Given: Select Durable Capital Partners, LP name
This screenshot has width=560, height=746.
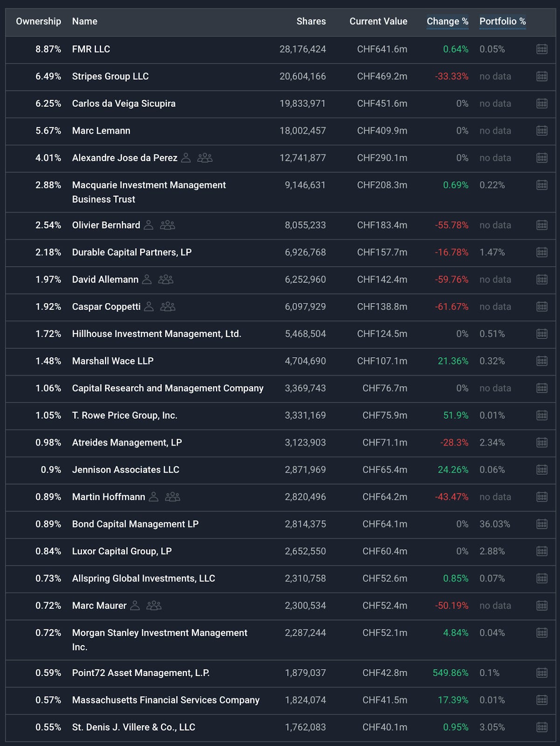Looking at the screenshot, I should point(132,252).
